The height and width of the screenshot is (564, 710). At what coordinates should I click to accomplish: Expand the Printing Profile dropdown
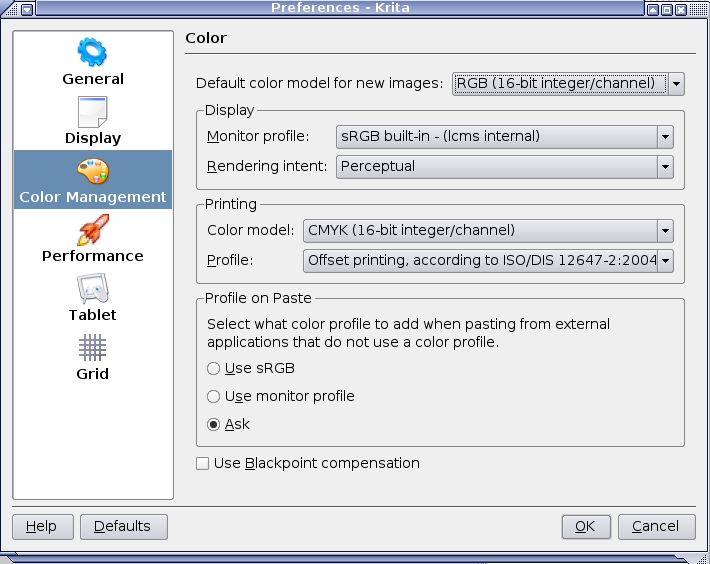(665, 261)
